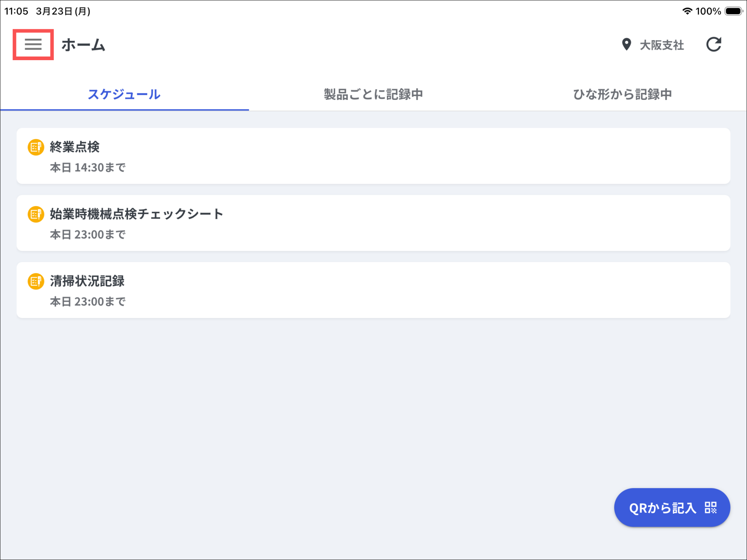Tap the 清掃状況記録 checklist icon

click(36, 281)
